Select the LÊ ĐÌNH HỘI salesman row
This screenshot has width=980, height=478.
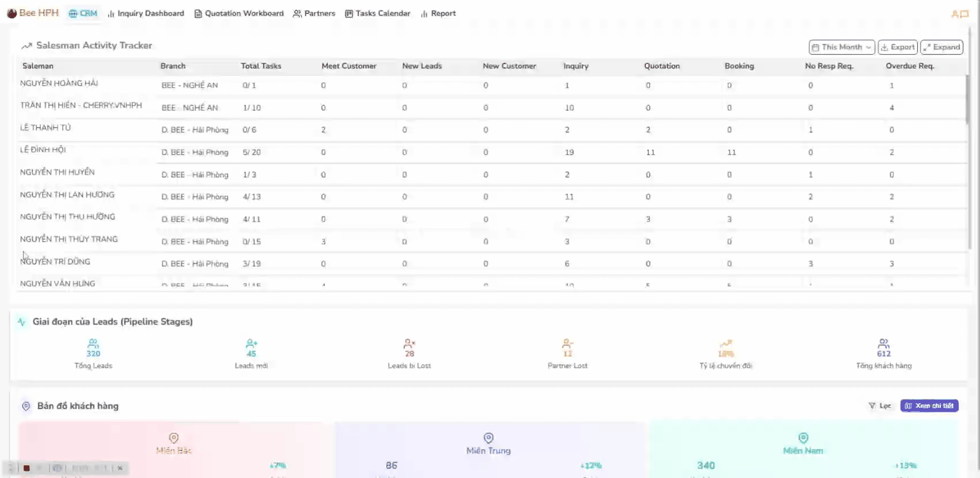click(43, 150)
